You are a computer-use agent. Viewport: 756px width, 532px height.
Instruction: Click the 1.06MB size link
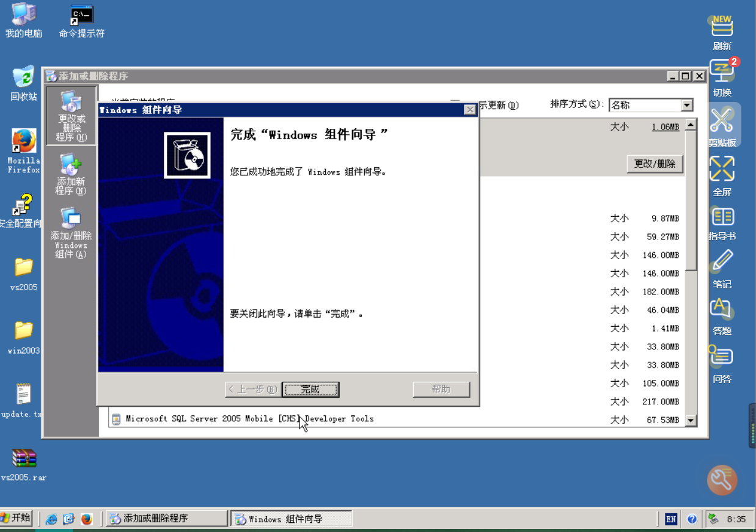pyautogui.click(x=665, y=127)
